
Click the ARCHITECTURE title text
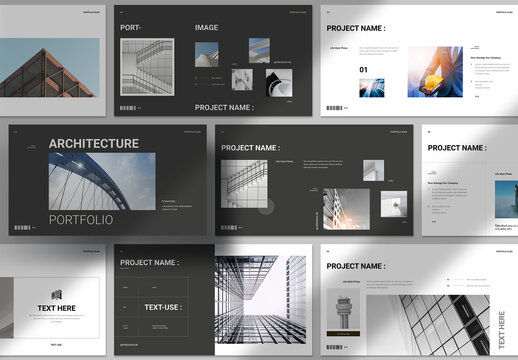click(94, 144)
